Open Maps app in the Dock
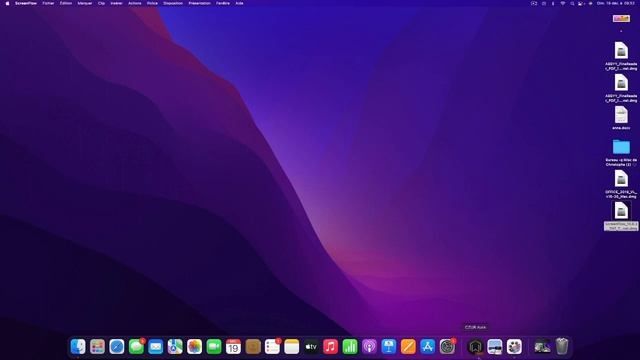 coord(175,347)
